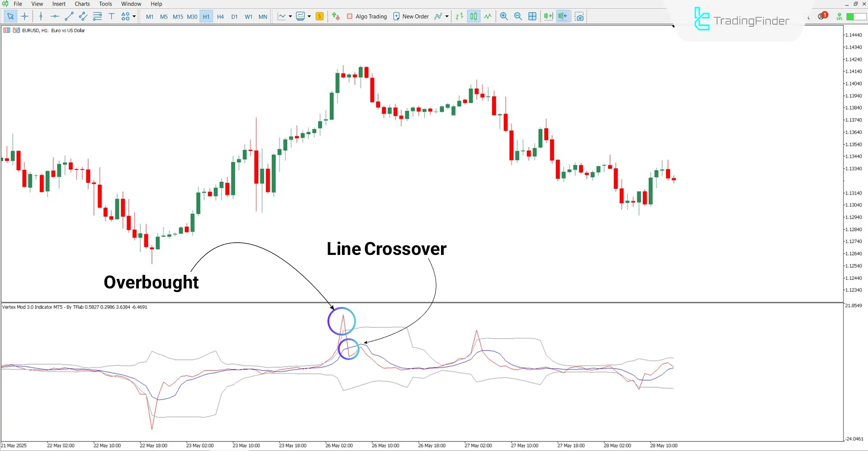The image size is (868, 451).
Task: Open the Charts menu
Action: tap(82, 4)
